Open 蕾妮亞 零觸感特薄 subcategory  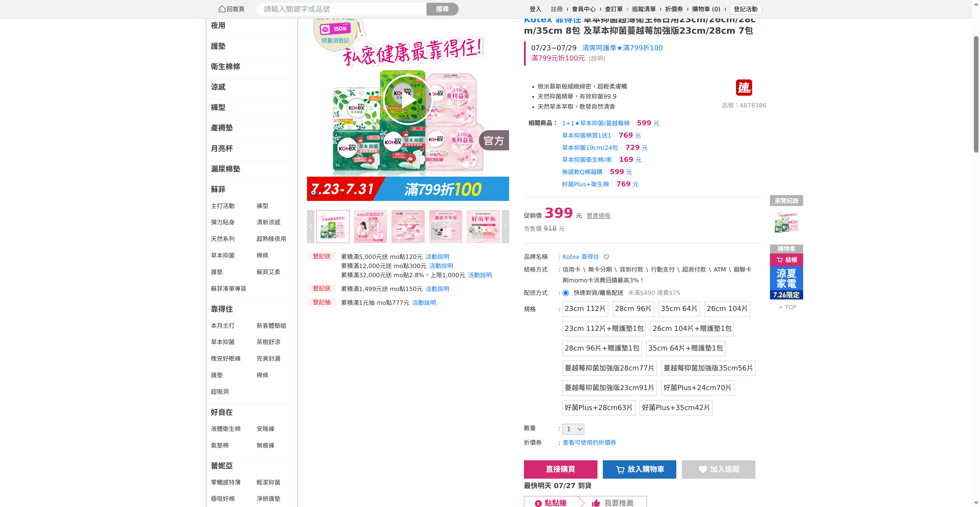tap(226, 483)
